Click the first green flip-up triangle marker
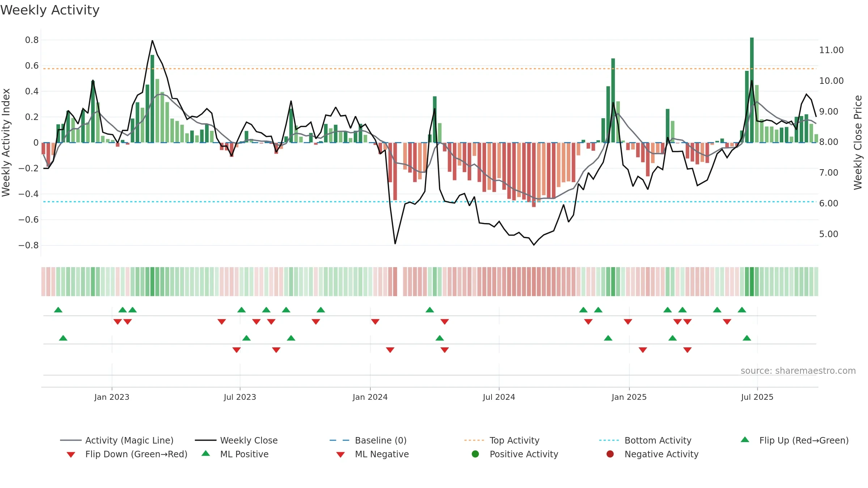Viewport: 868px width, 488px height. coord(58,310)
